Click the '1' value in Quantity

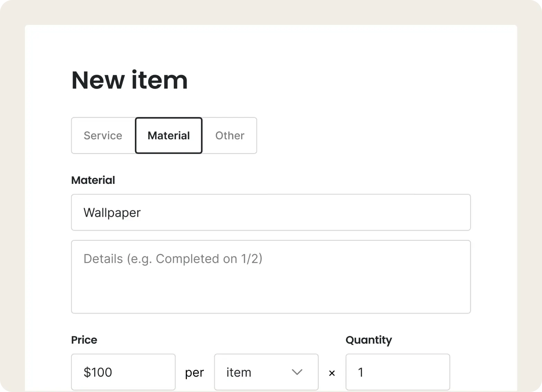coord(361,372)
